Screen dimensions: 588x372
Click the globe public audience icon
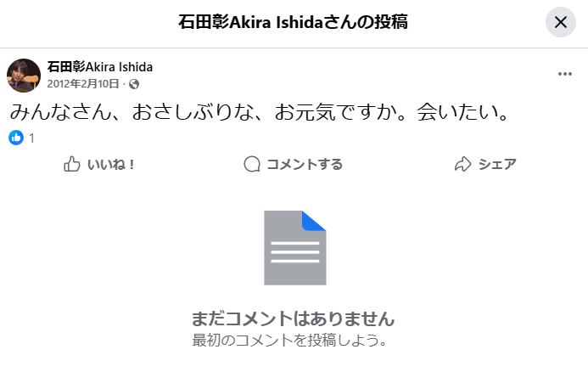134,84
